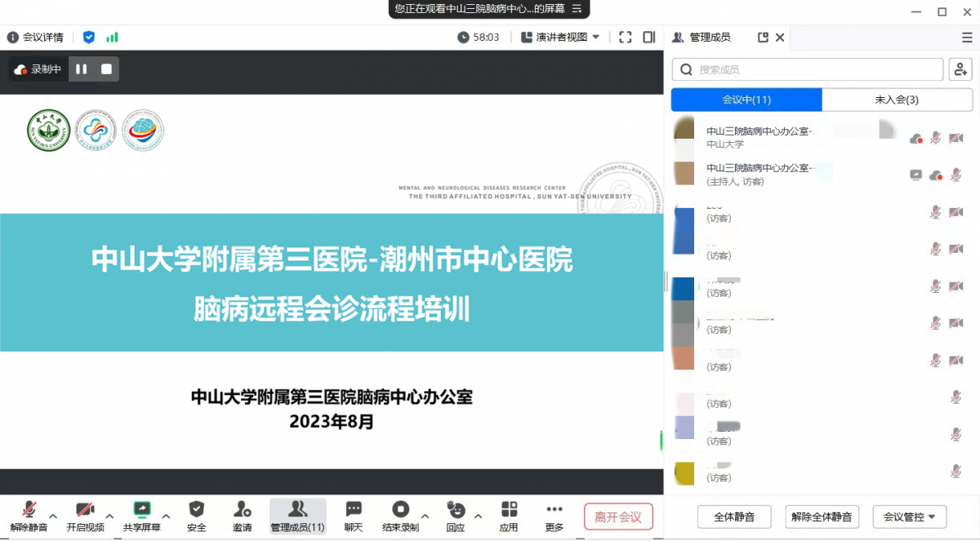Expand share options arrow next to 共享屏幕
The width and height of the screenshot is (980, 541).
pyautogui.click(x=166, y=517)
